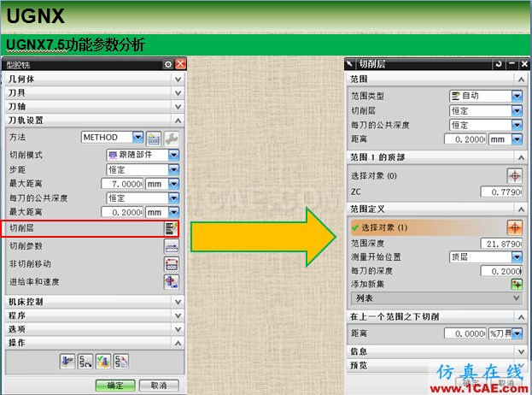Collapse the 操作 section
The width and height of the screenshot is (532, 395).
178,343
